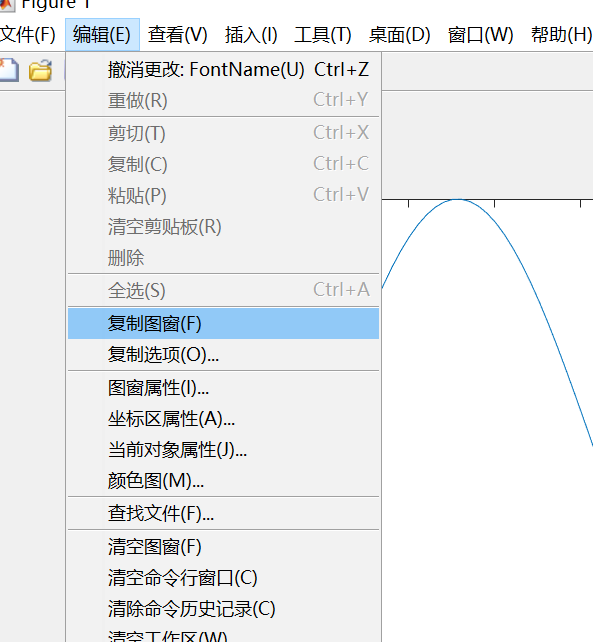
Task: Click the disabled 剪切(T) menu entry
Action: click(x=223, y=133)
